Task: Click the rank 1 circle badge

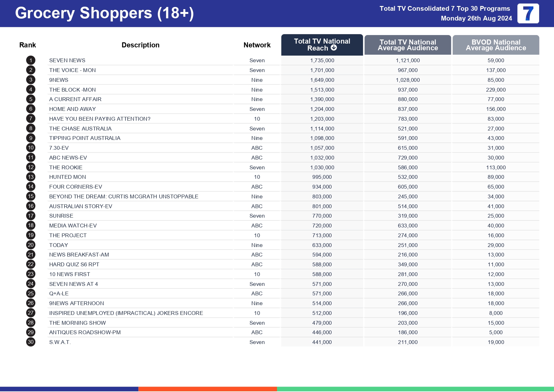Action: [31, 60]
